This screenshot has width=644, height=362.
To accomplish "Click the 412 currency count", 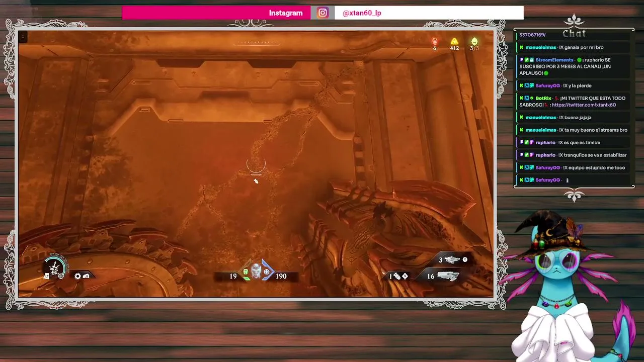I will coord(454,48).
